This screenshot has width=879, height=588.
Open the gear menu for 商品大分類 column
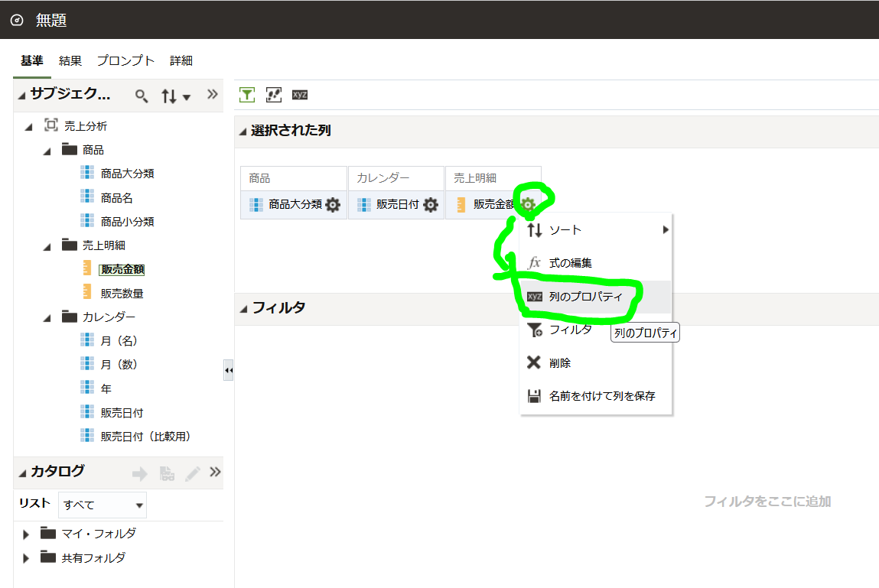tap(333, 205)
